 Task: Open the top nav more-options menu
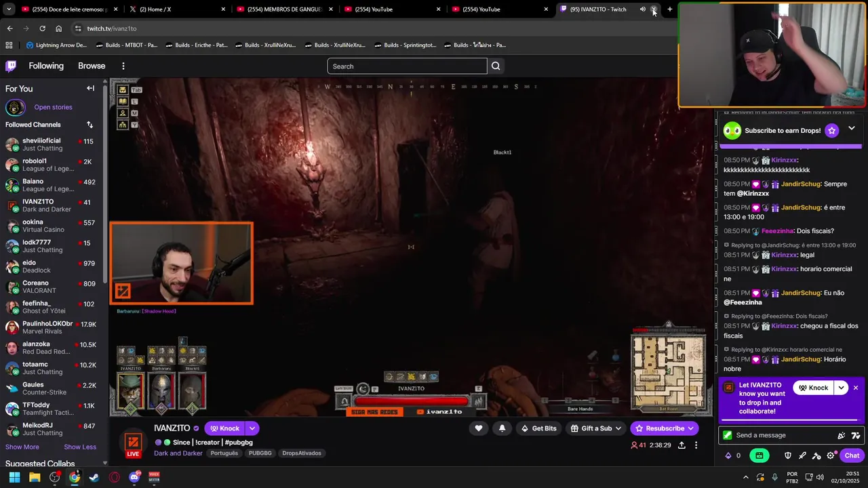tap(123, 66)
